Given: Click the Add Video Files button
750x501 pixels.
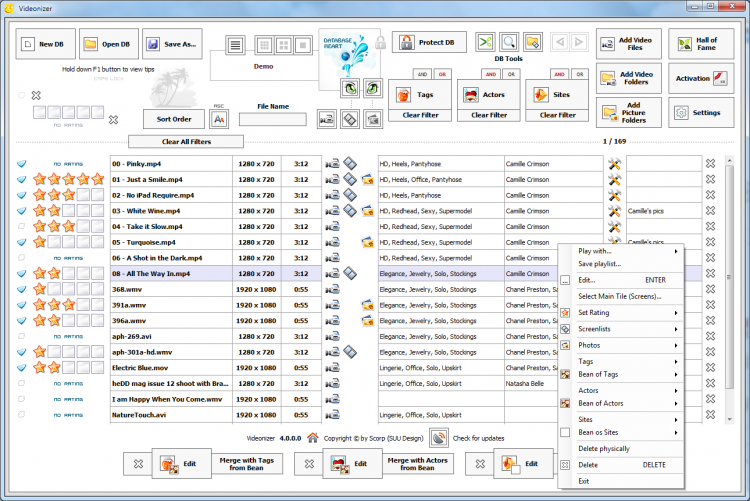Looking at the screenshot, I should 628,43.
